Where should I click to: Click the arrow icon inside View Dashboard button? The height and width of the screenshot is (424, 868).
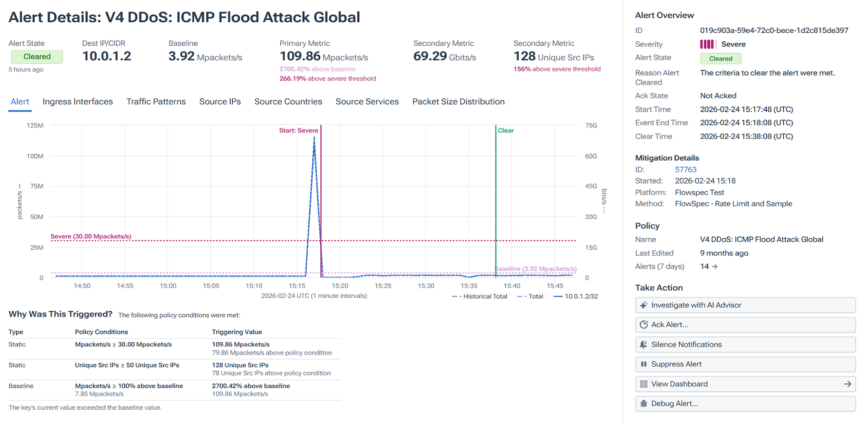pyautogui.click(x=847, y=384)
